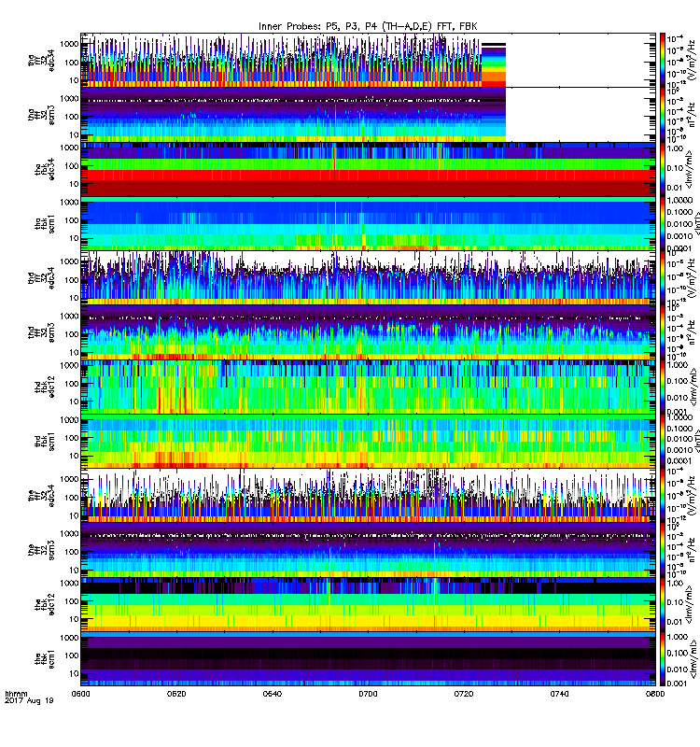Click the 0800 time axis label

point(655,694)
